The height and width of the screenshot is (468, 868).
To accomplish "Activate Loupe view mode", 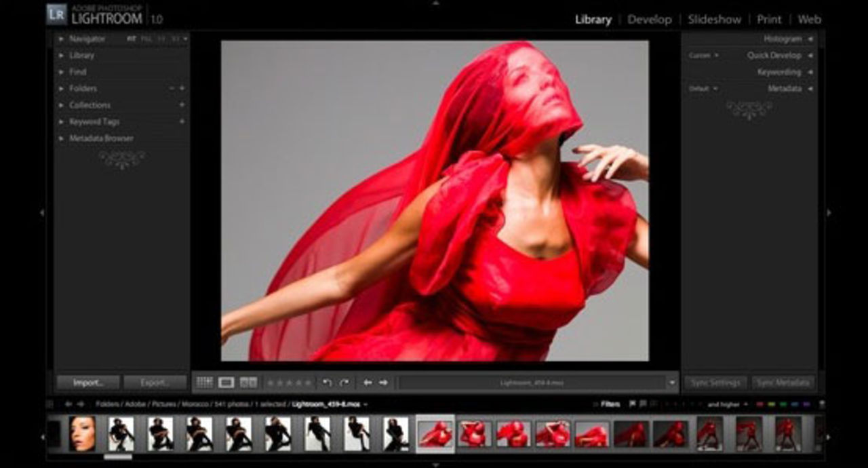I will (224, 383).
